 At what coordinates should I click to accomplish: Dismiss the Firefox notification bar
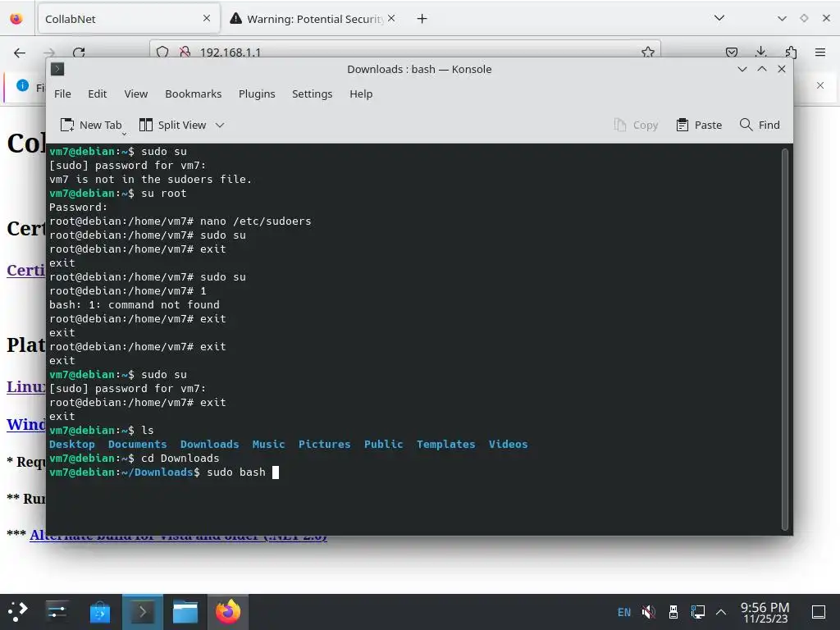pos(820,85)
